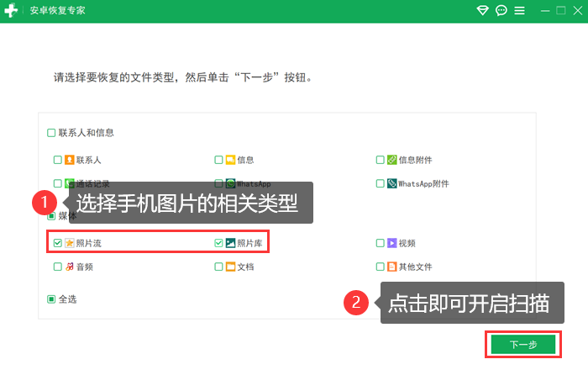Click the orange 联系人 contact icon

pyautogui.click(x=70, y=160)
